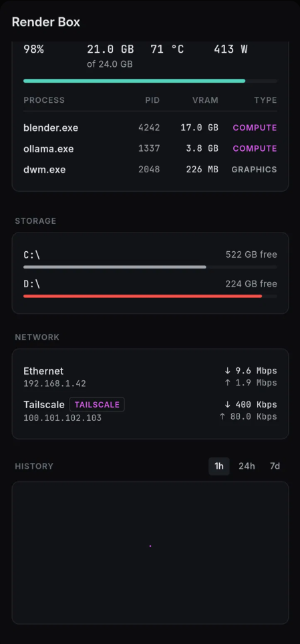Select the dwm.exe process row
Viewport: 300px width, 644px height.
150,170
